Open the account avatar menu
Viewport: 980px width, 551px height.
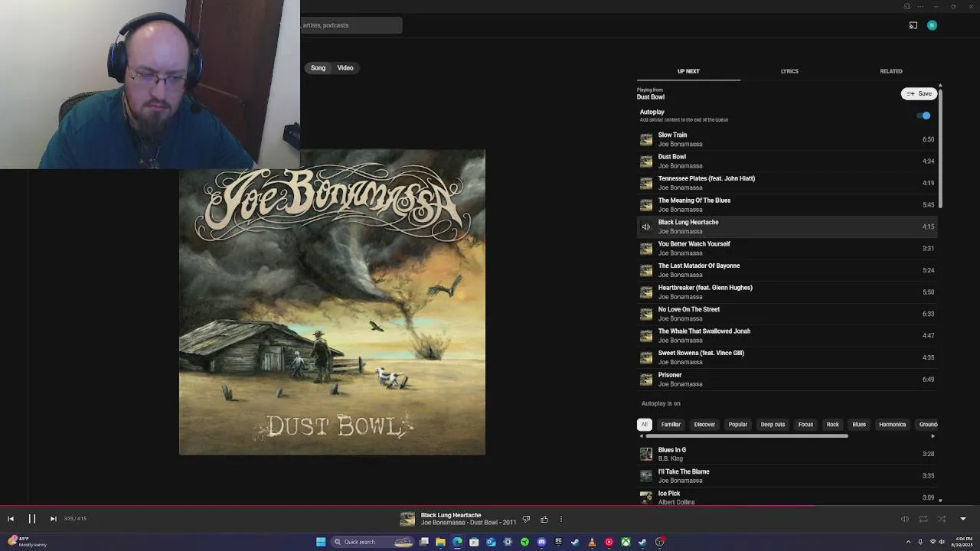tap(932, 25)
